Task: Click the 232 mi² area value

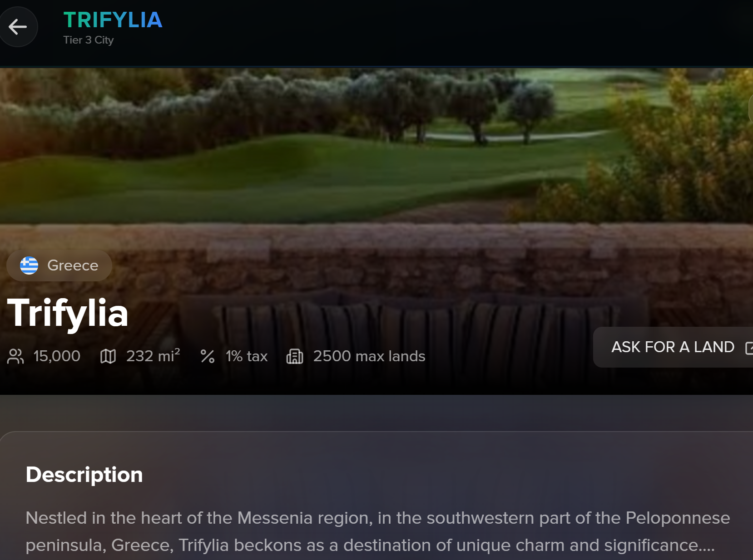Action: pos(153,356)
